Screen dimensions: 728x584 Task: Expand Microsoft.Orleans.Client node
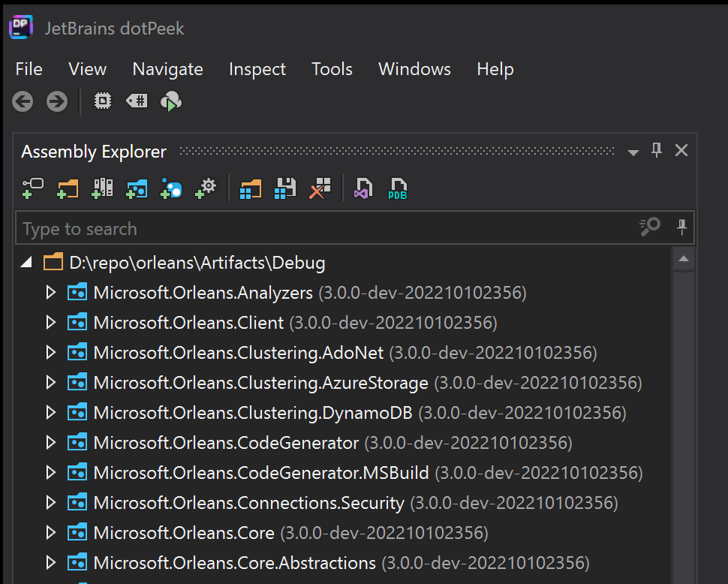tap(51, 323)
